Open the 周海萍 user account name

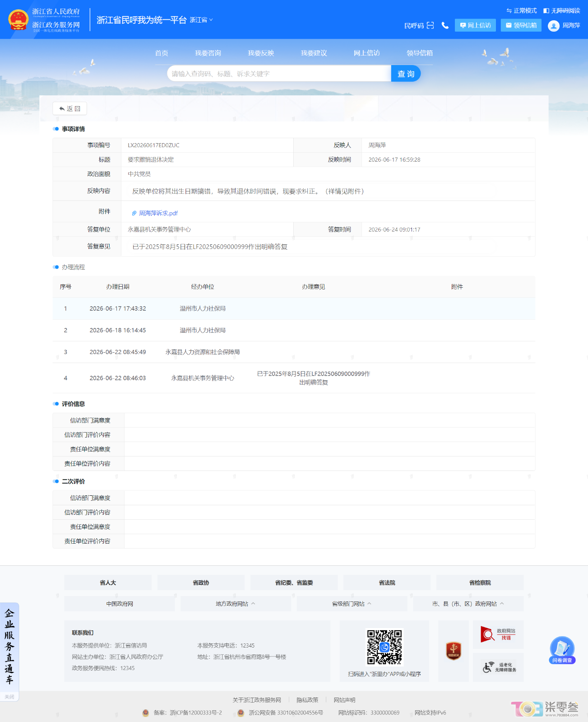coord(571,25)
